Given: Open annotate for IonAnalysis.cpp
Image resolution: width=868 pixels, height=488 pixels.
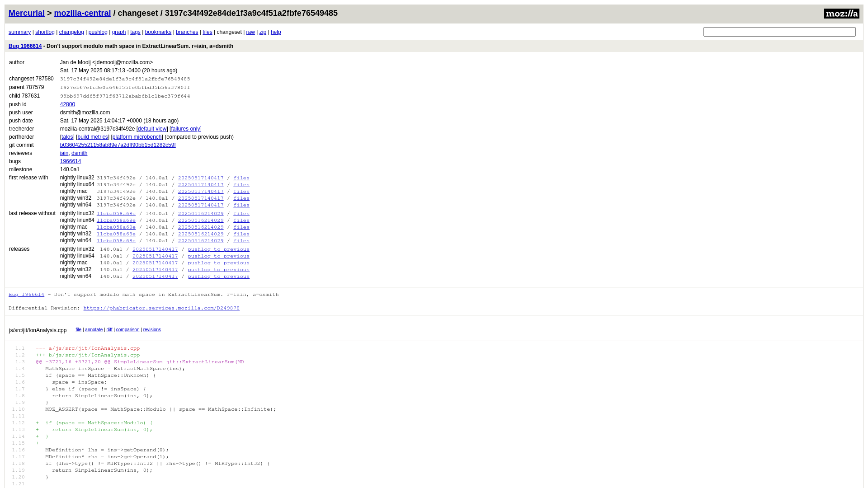Looking at the screenshot, I should pos(94,330).
